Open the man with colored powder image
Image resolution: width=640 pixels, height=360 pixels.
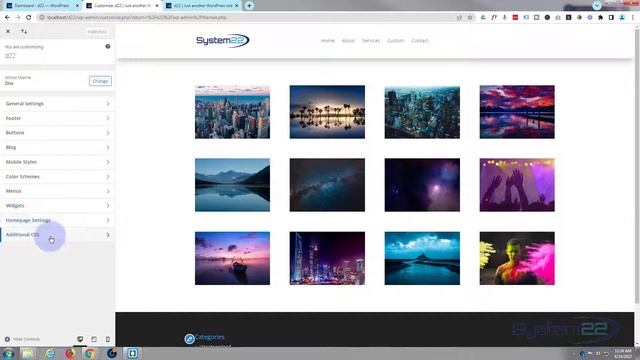[517, 258]
